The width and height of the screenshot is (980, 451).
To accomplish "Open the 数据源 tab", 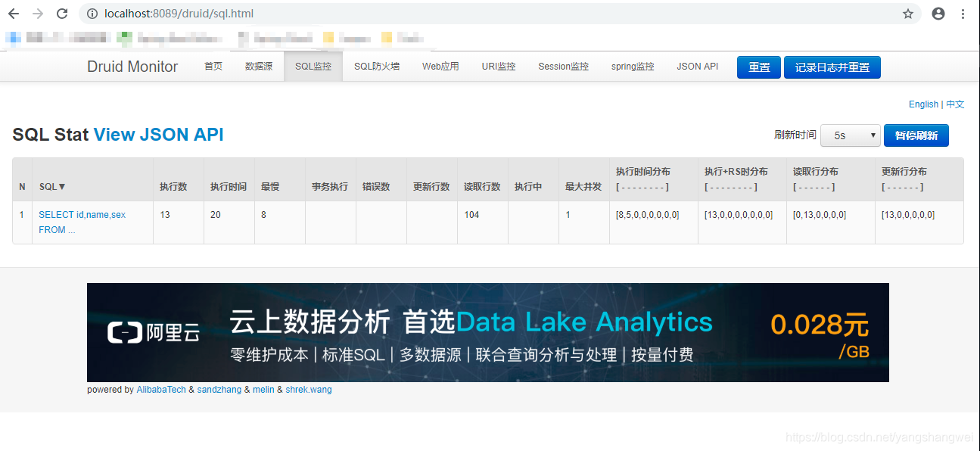I will [x=258, y=67].
